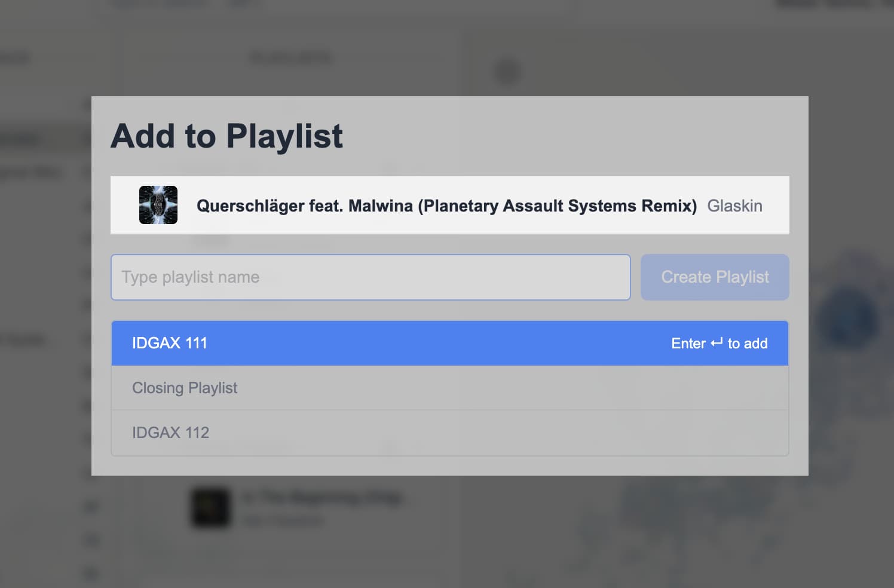Image resolution: width=894 pixels, height=588 pixels.
Task: Click the Add to Playlist dialog heading
Action: (x=227, y=136)
